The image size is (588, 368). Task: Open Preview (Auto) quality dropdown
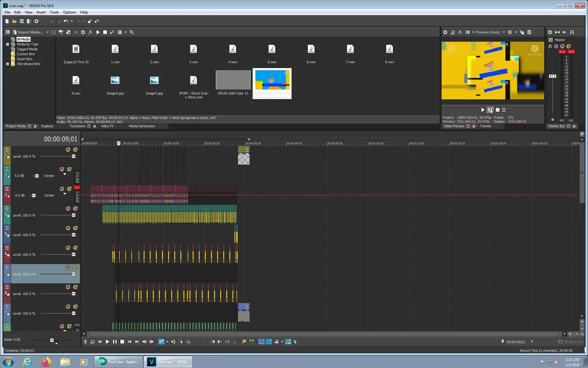(504, 32)
